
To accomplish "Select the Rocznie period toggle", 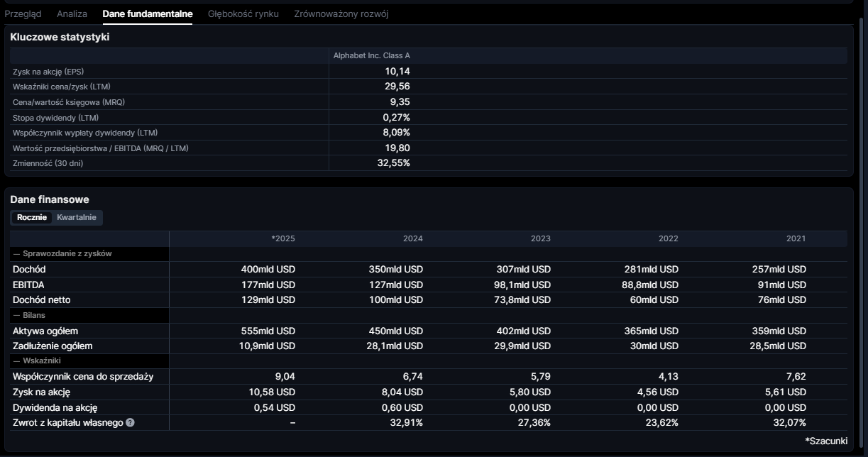I will [x=32, y=217].
